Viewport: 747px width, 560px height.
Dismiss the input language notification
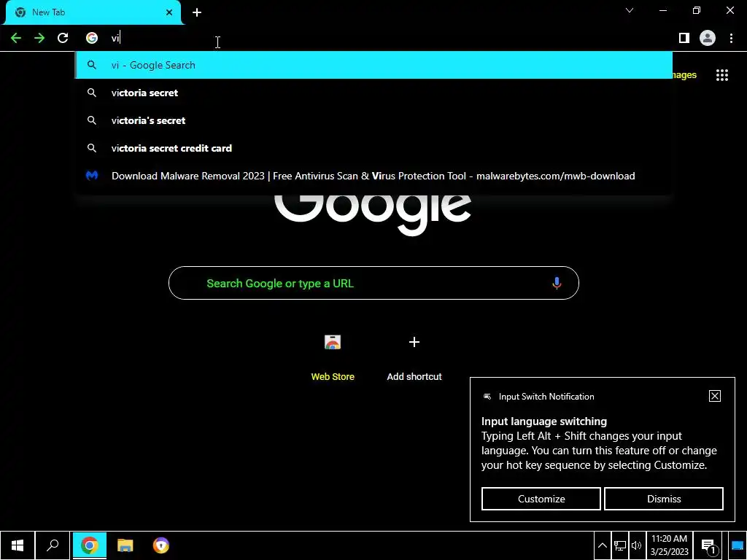(664, 499)
